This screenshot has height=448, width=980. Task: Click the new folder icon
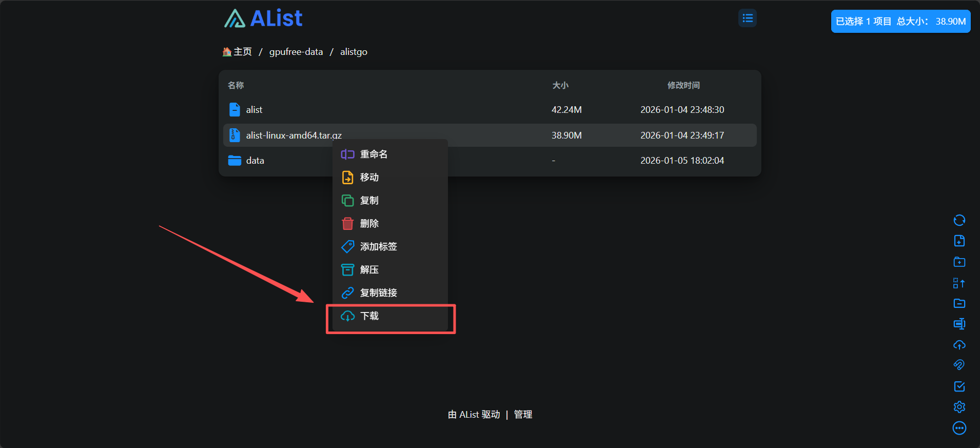click(x=959, y=262)
